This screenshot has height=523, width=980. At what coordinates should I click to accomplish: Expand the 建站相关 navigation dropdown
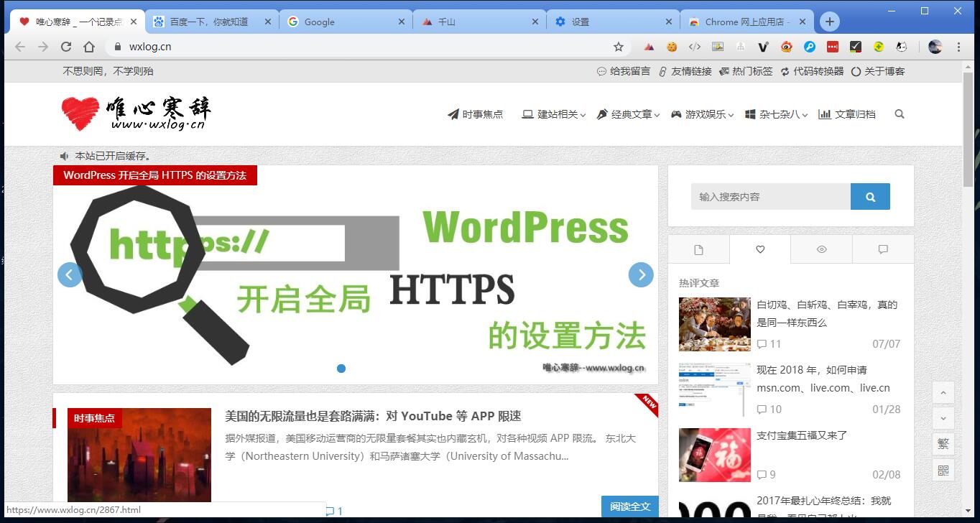click(x=553, y=114)
